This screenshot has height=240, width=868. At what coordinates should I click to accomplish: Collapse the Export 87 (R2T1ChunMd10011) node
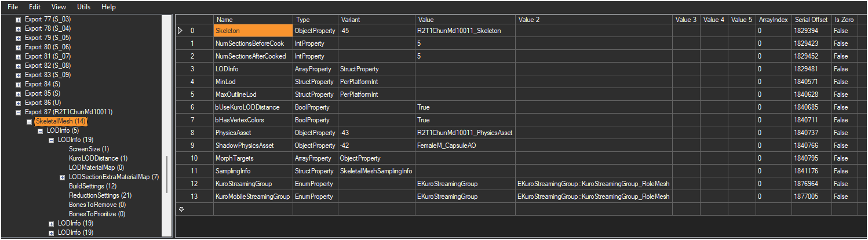(19, 112)
